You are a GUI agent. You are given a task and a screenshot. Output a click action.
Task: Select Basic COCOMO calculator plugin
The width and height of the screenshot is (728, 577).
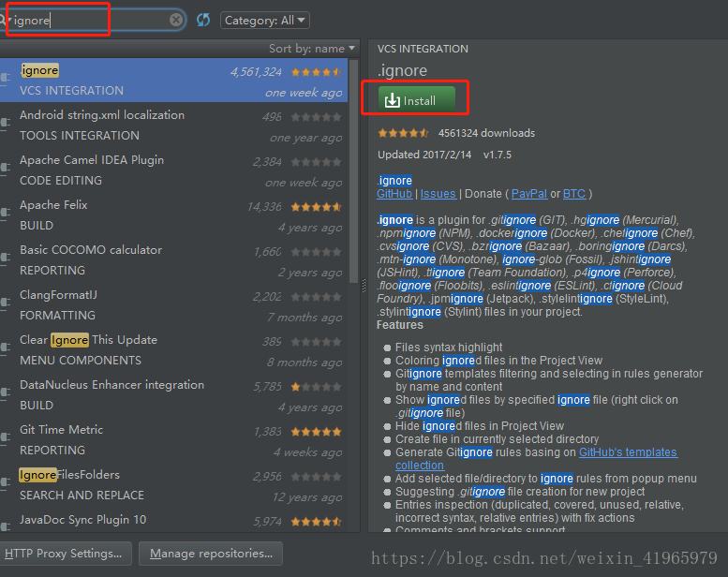point(173,260)
